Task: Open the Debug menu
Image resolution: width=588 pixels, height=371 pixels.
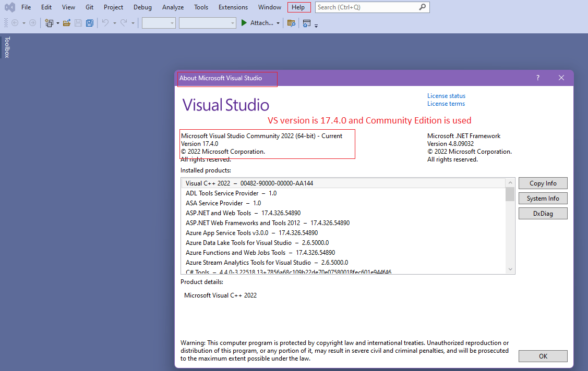Action: 142,7
